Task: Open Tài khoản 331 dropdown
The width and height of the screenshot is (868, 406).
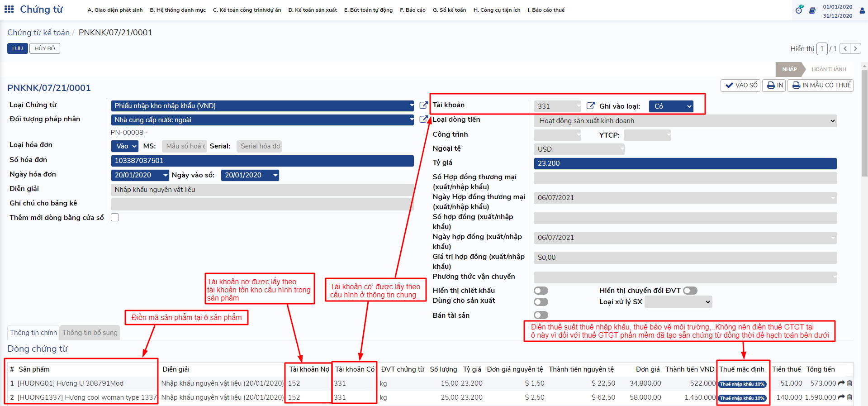Action: click(x=557, y=106)
